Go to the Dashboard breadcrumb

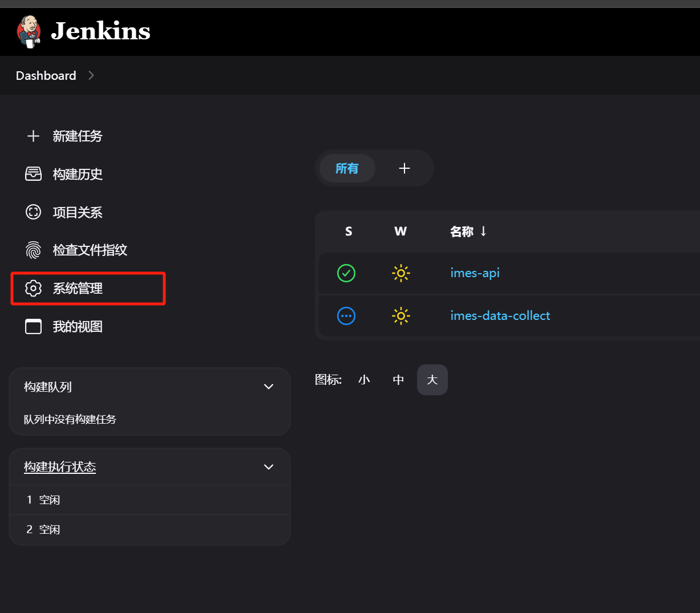tap(46, 76)
